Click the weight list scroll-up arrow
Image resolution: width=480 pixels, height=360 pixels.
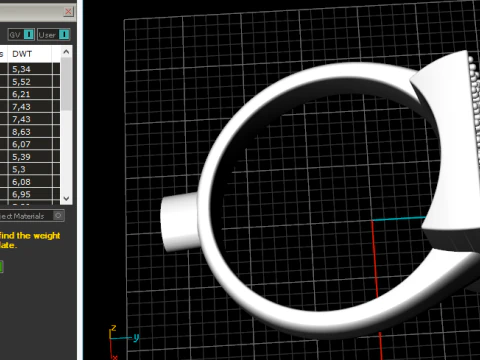[x=66, y=52]
